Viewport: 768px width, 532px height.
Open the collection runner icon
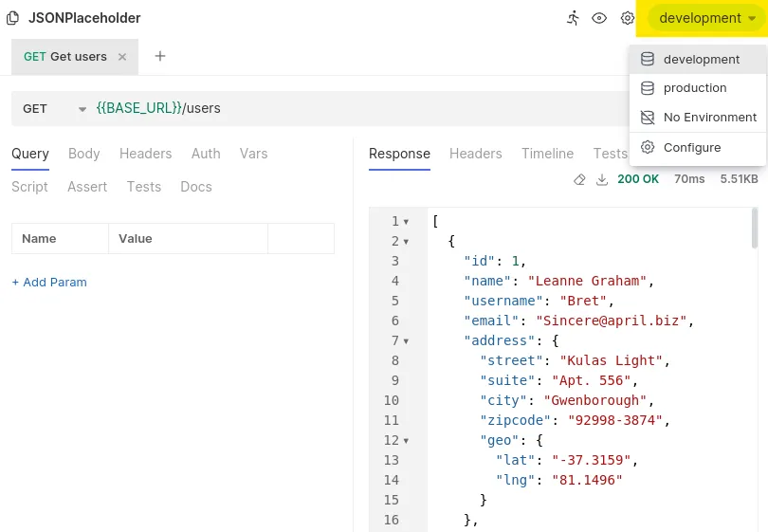pyautogui.click(x=573, y=18)
